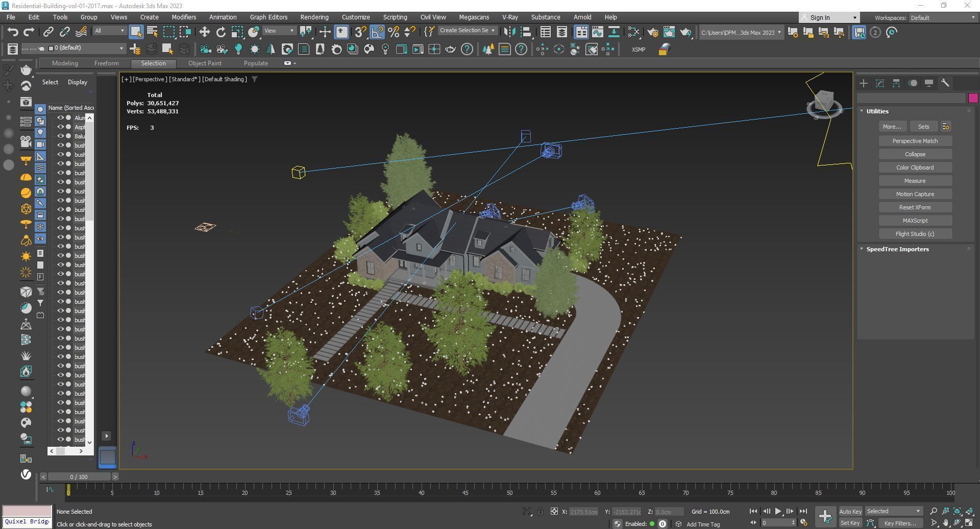Click the time slider 0 / 100 handle
Viewport: 980px width, 529px height.
point(79,477)
